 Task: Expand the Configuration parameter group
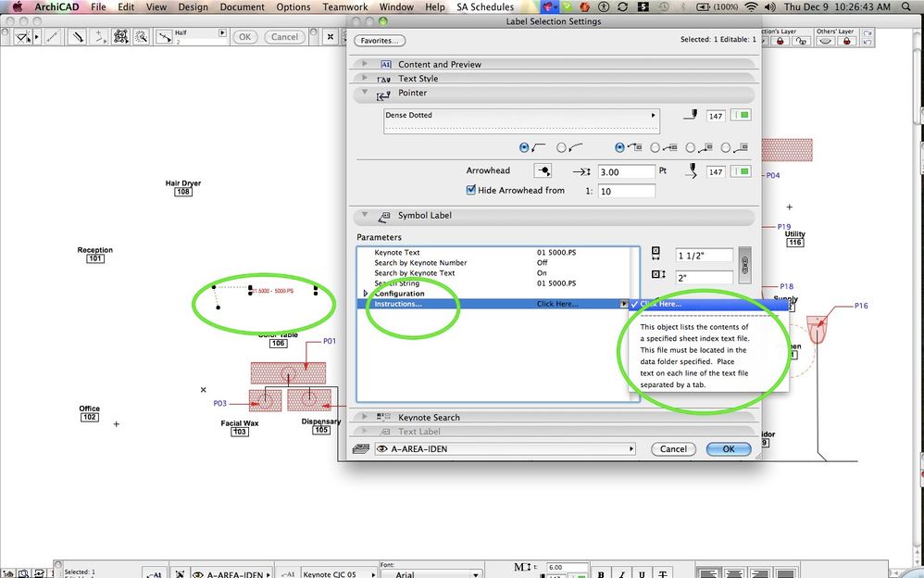(x=366, y=293)
